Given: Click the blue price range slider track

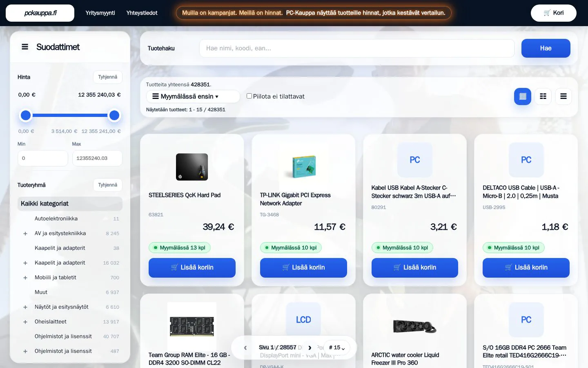Looking at the screenshot, I should pyautogui.click(x=70, y=115).
